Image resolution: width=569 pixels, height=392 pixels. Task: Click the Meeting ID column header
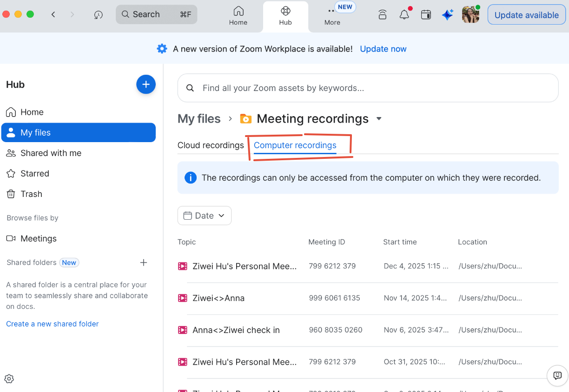[x=327, y=242]
